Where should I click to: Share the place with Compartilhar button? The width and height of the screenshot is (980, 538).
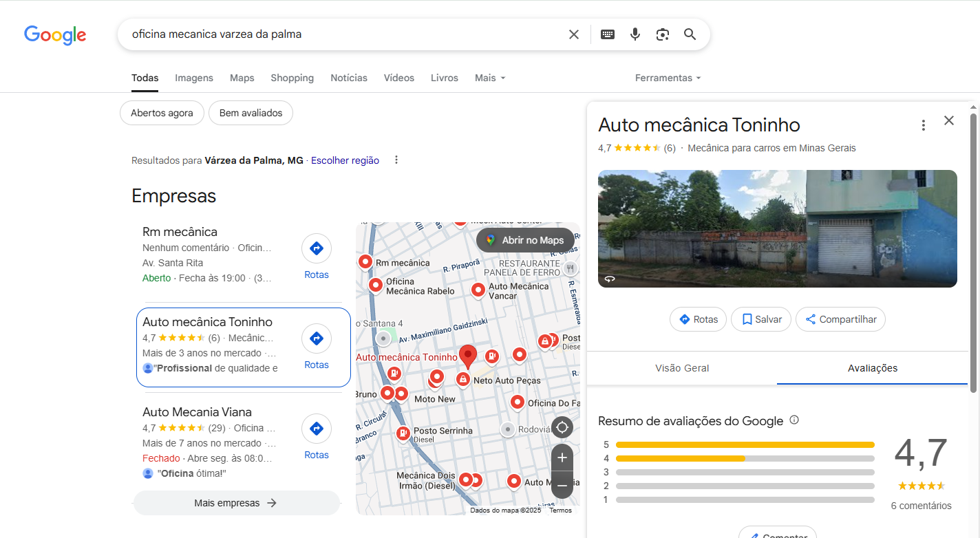[840, 319]
